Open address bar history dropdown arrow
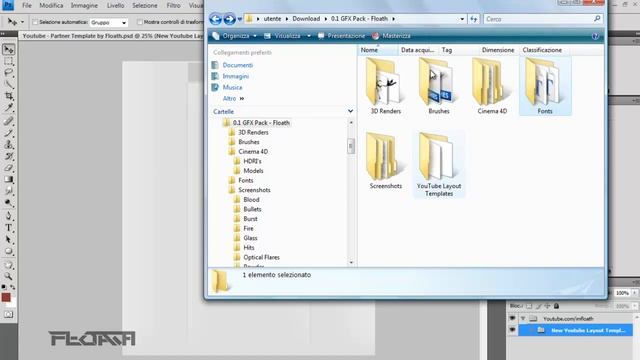640x360 pixels. [x=462, y=19]
